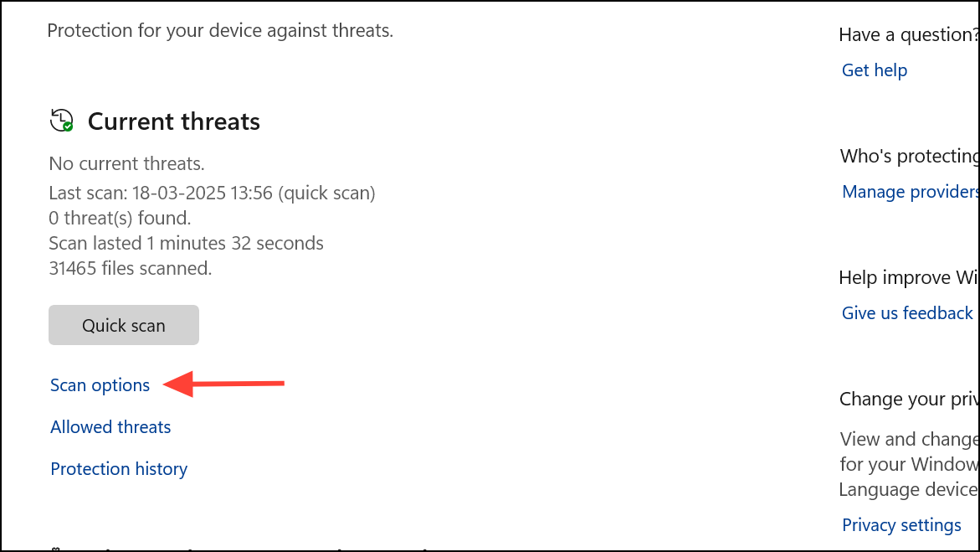Click the 'Who's protecting' heading
The height and width of the screenshot is (552, 980).
pos(909,156)
